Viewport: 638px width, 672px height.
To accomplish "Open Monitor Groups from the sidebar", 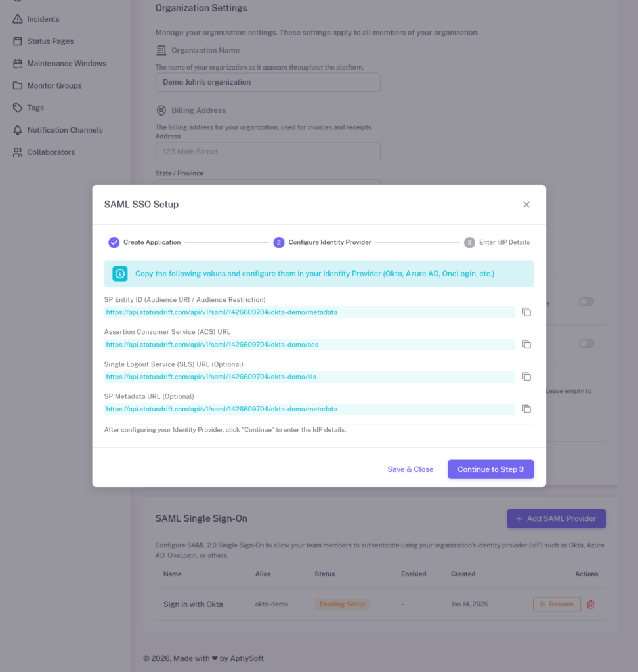I will coord(18,85).
